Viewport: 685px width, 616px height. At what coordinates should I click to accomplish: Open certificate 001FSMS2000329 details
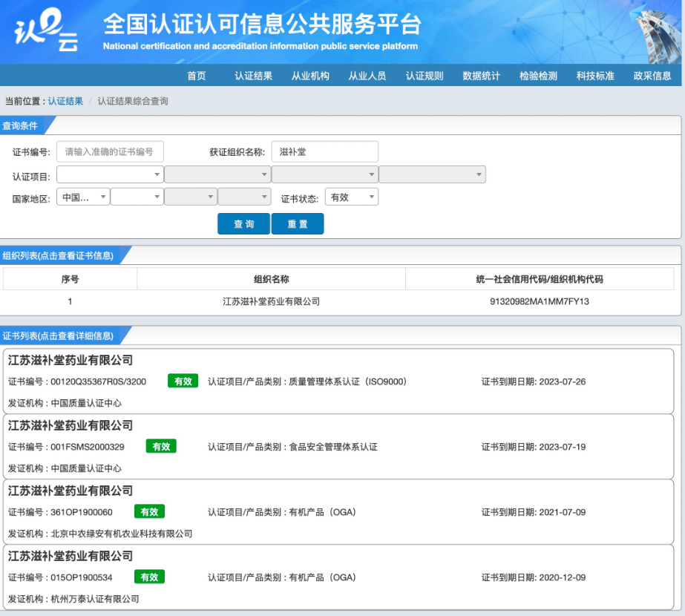pos(338,447)
